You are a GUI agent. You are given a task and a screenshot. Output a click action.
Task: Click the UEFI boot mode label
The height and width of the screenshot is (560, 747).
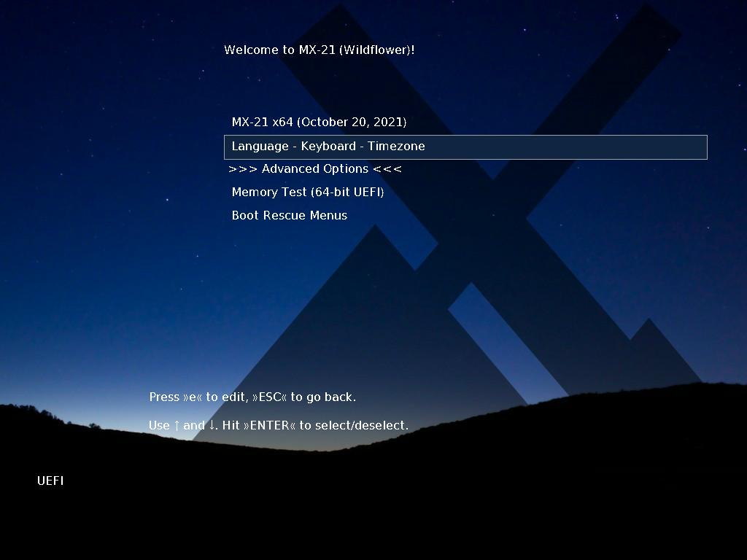click(x=50, y=481)
